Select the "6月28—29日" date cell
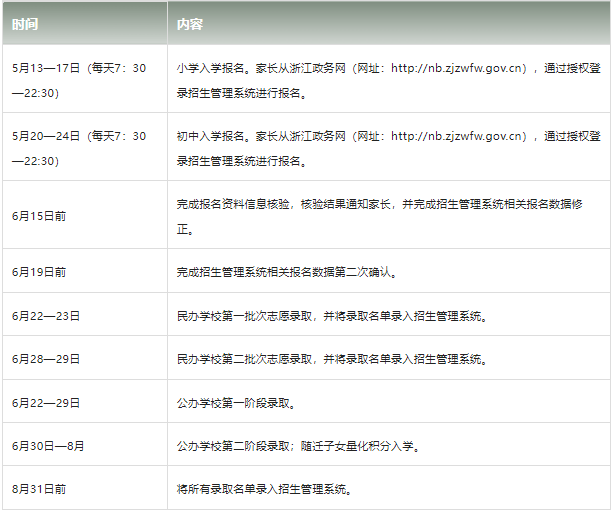615x514 pixels. (x=46, y=359)
